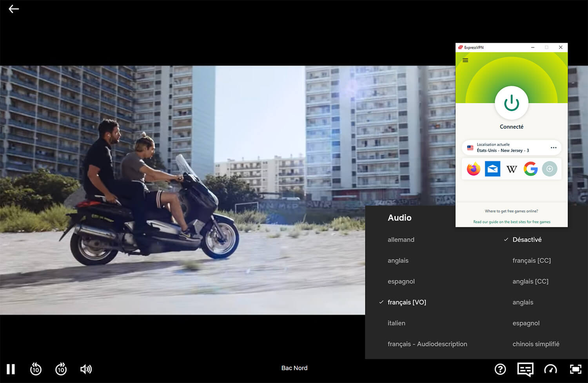The height and width of the screenshot is (383, 588).
Task: Open ExpressVPN hamburger menu
Action: click(x=465, y=60)
